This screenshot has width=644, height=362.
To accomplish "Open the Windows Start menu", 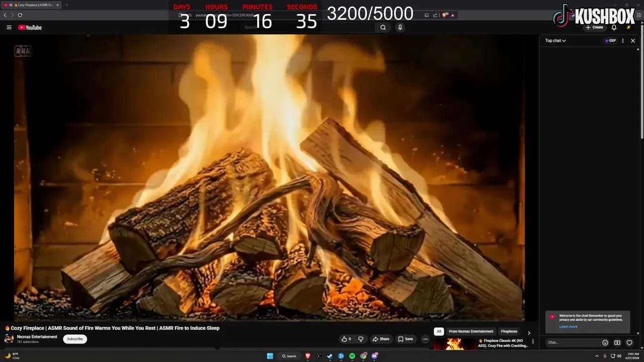I will click(270, 356).
